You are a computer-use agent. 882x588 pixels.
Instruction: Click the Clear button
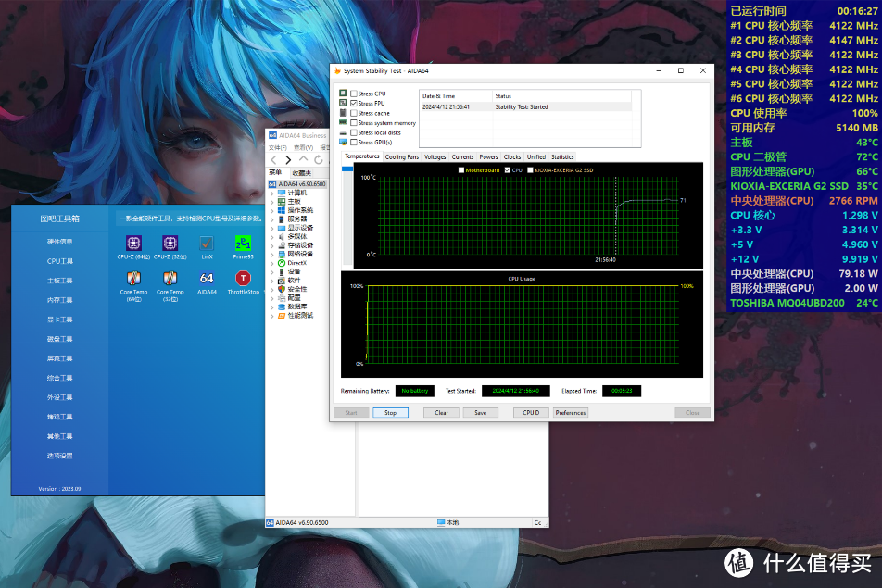click(442, 413)
